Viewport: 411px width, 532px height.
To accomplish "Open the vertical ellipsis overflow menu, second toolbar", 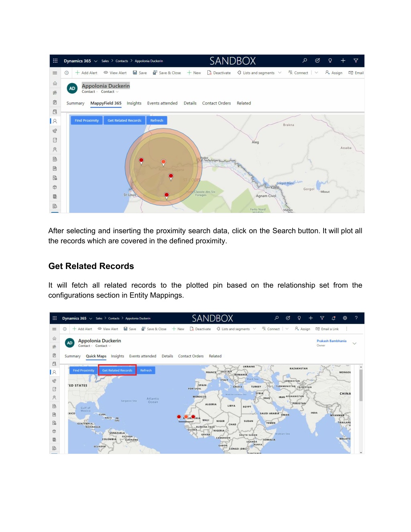I will [x=346, y=329].
